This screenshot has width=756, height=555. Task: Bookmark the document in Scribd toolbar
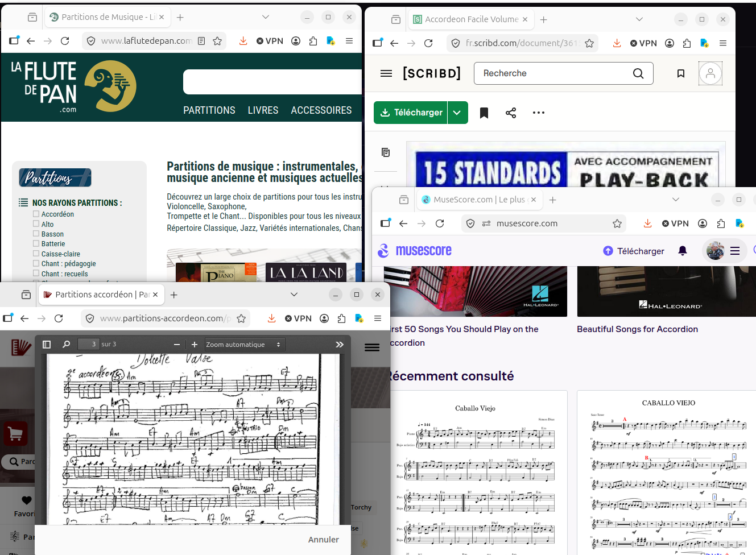click(x=484, y=113)
